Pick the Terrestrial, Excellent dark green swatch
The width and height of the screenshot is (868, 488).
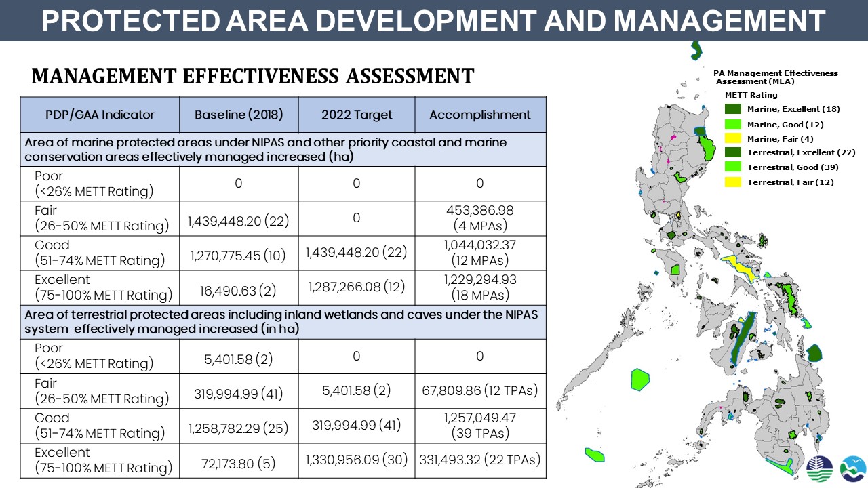733,152
